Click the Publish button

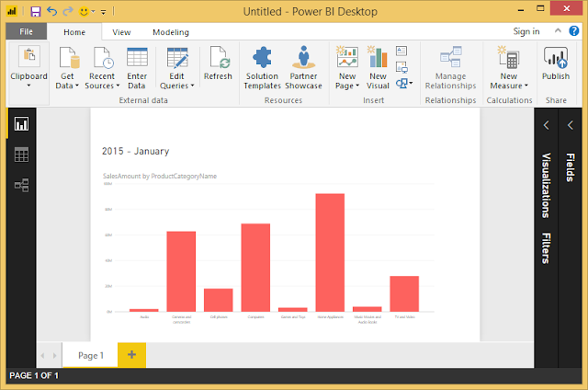555,63
